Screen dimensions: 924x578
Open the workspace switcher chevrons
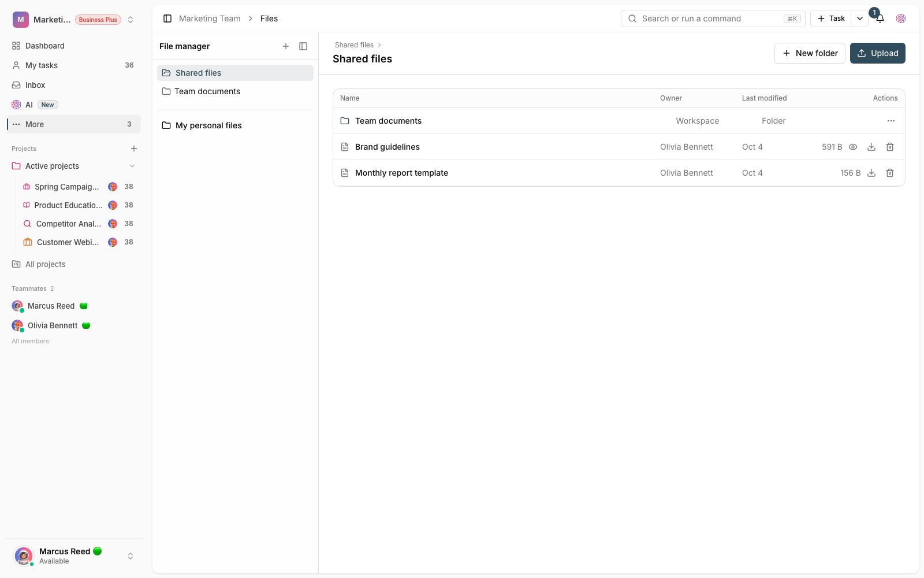coord(131,20)
